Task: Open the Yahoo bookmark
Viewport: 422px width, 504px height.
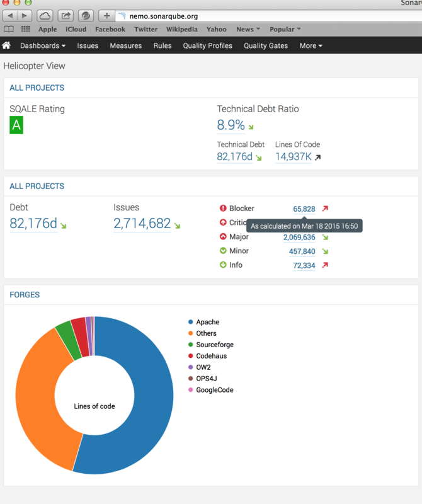Action: pos(217,29)
